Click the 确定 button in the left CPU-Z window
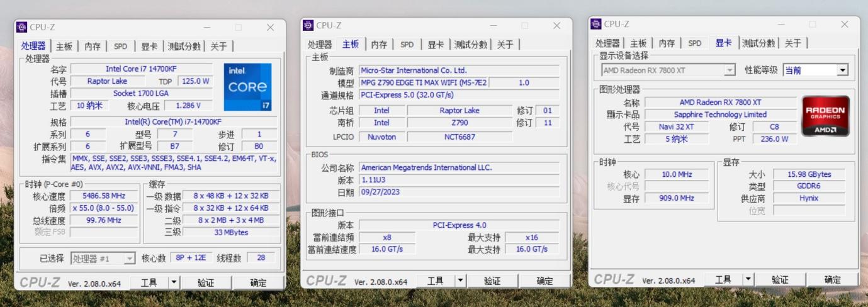 (x=258, y=282)
